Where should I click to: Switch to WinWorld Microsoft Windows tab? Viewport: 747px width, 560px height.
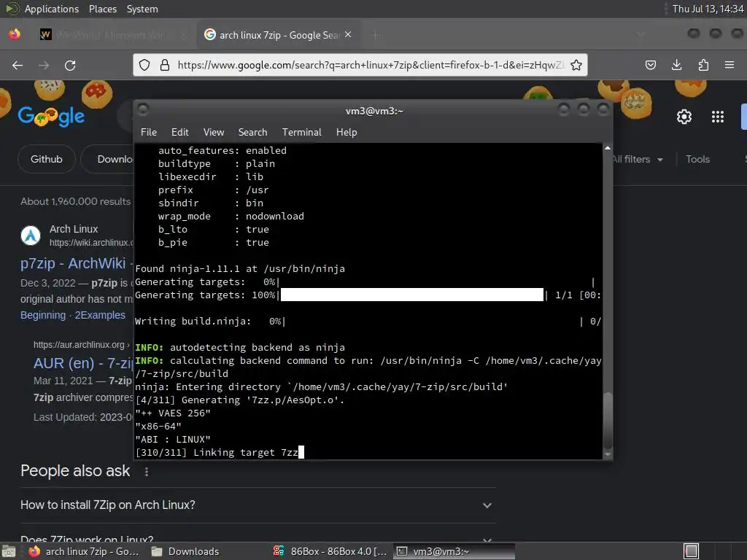[112, 35]
